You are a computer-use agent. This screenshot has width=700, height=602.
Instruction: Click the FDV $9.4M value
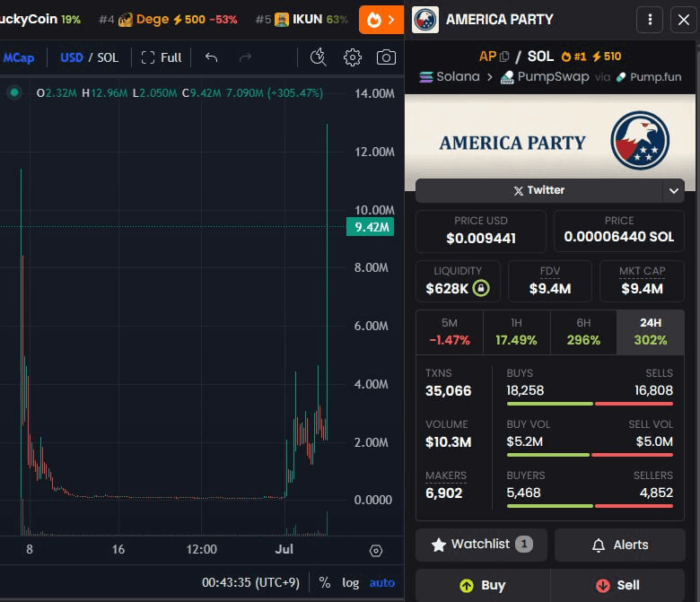pos(550,289)
